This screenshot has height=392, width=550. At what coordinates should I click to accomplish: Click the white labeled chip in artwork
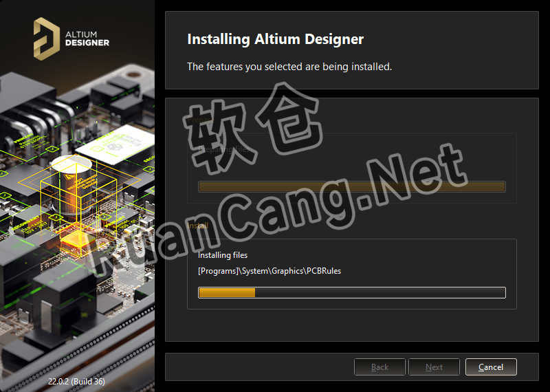(x=114, y=145)
